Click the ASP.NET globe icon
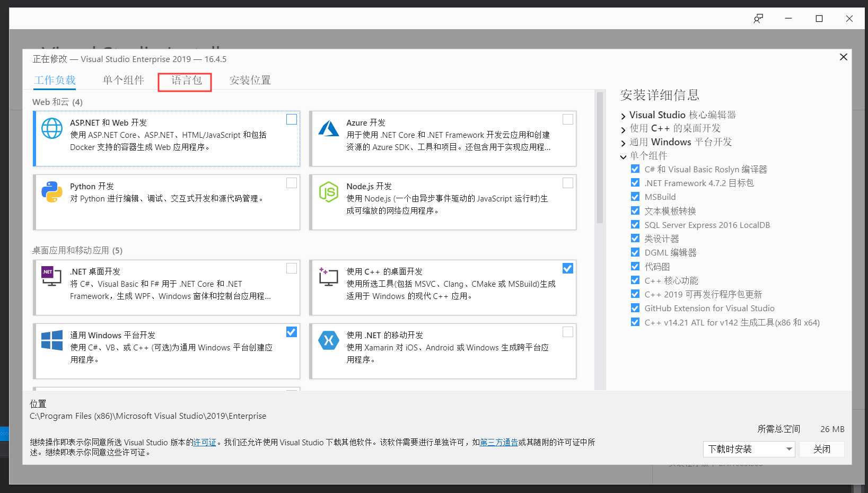The image size is (868, 493). pyautogui.click(x=52, y=128)
